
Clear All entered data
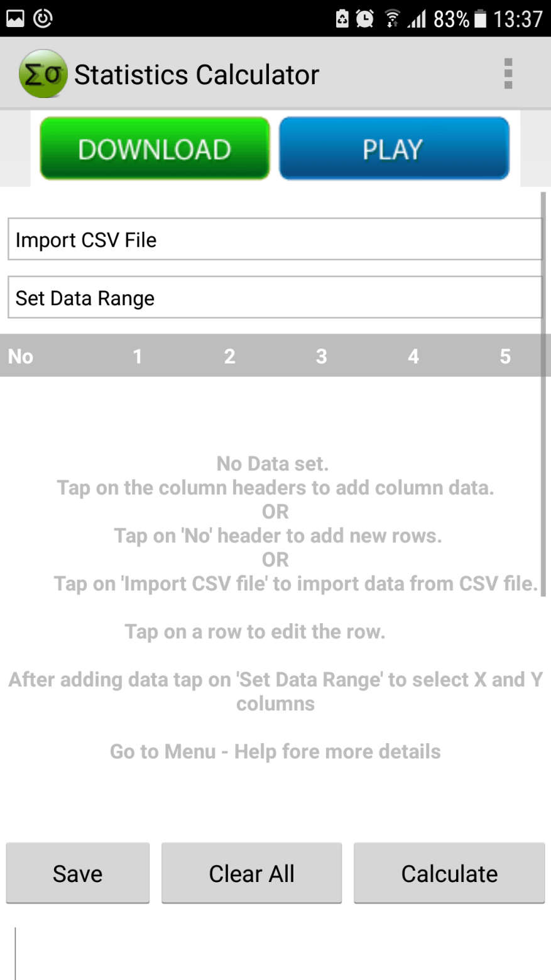251,873
